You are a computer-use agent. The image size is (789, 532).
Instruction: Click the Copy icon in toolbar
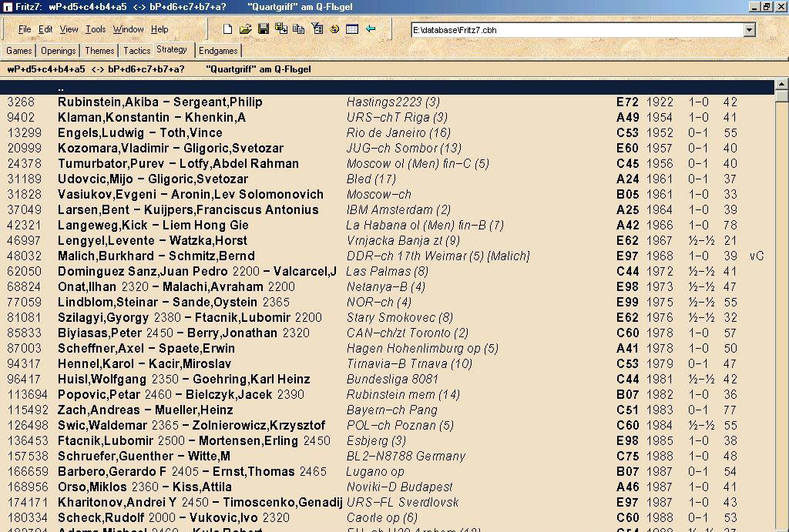click(299, 29)
